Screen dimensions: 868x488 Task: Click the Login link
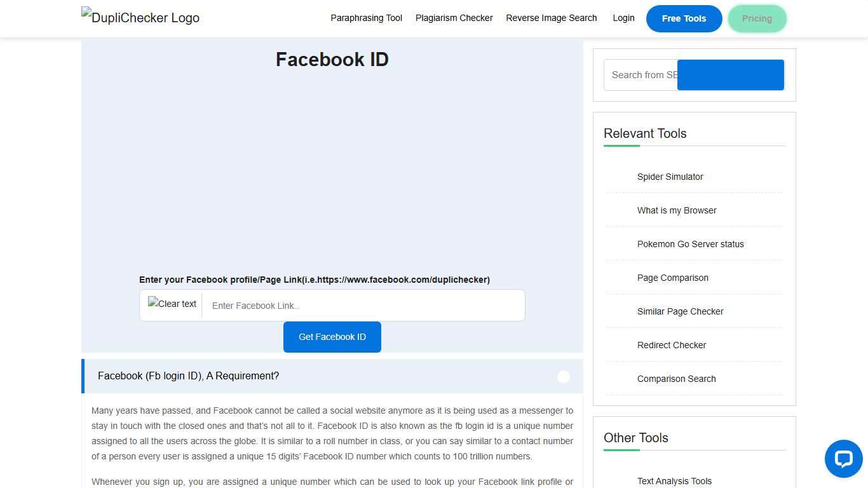623,18
